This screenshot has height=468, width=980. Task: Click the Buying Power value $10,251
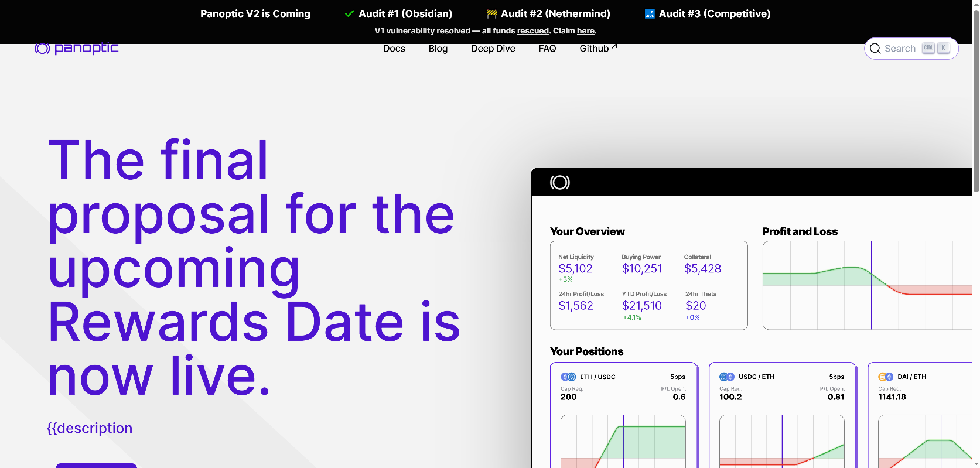click(642, 269)
